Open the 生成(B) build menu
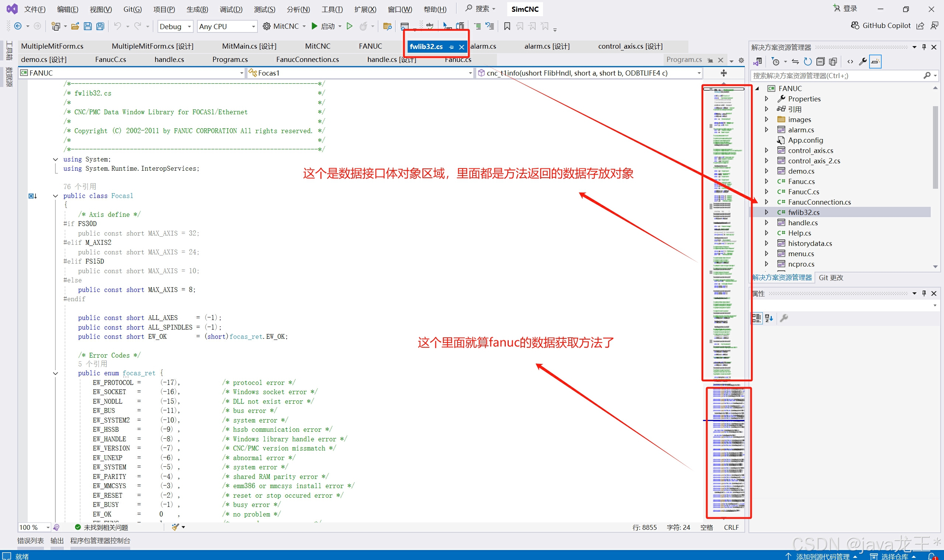Screen dimensions: 944x560 pyautogui.click(x=197, y=10)
